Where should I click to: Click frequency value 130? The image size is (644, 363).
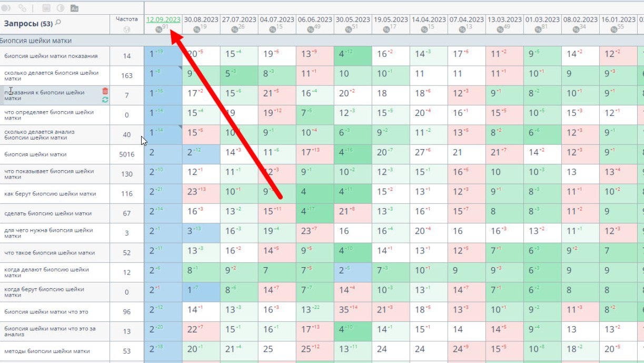tap(127, 174)
